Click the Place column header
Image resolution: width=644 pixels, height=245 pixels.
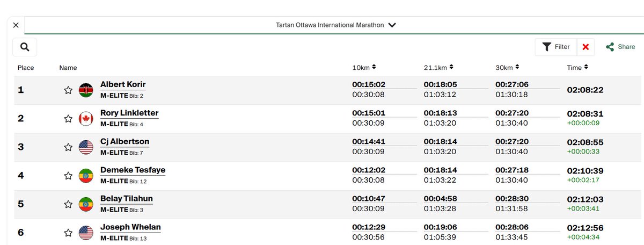point(26,68)
